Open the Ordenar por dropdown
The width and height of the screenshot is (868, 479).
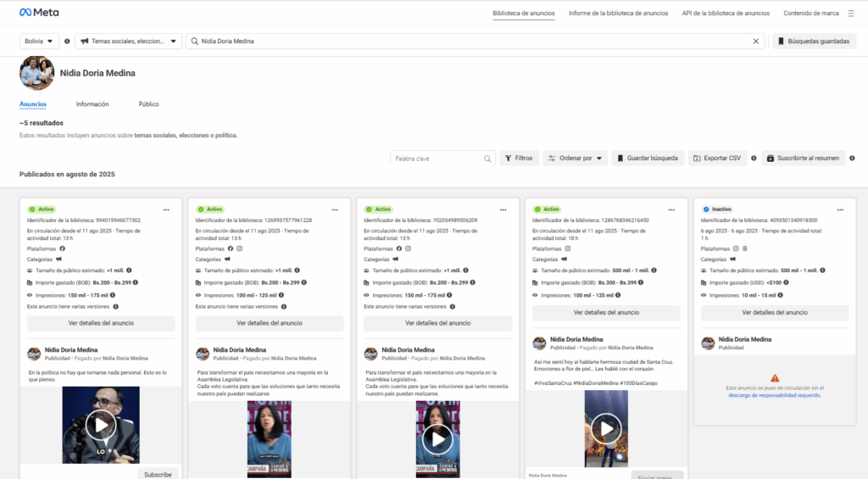pyautogui.click(x=575, y=158)
